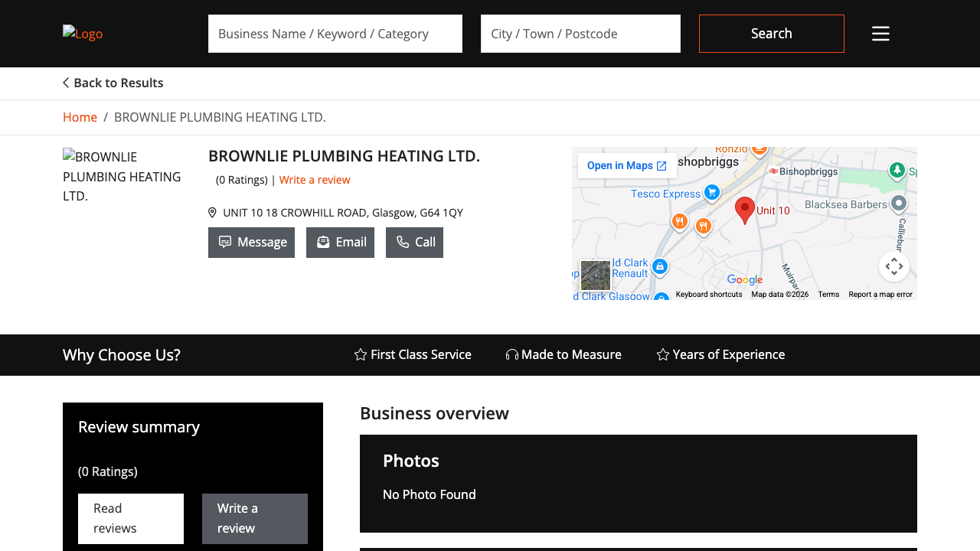Click Open in Maps on the map

[x=627, y=165]
